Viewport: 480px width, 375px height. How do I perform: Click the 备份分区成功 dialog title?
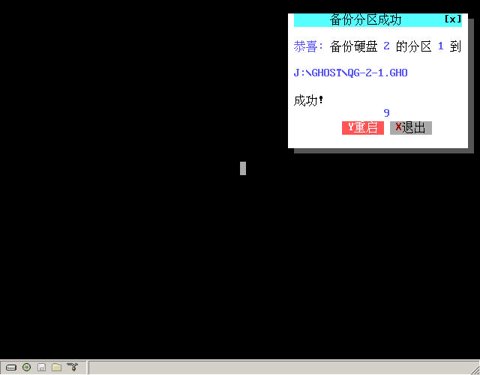[x=366, y=20]
